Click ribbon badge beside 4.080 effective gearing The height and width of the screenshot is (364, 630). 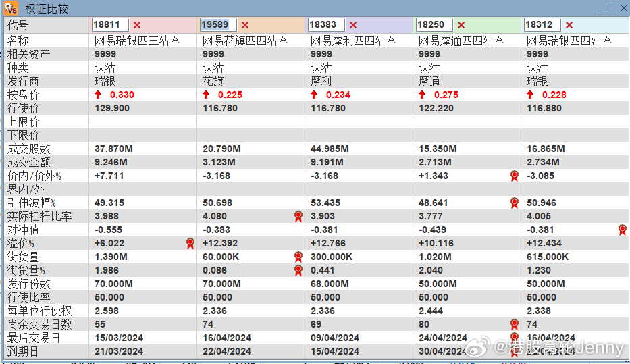pyautogui.click(x=298, y=217)
